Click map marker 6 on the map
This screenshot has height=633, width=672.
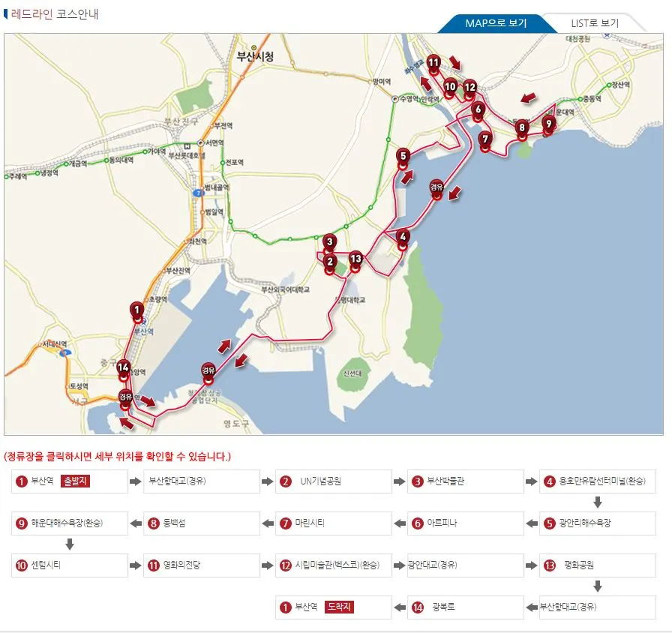pyautogui.click(x=478, y=112)
